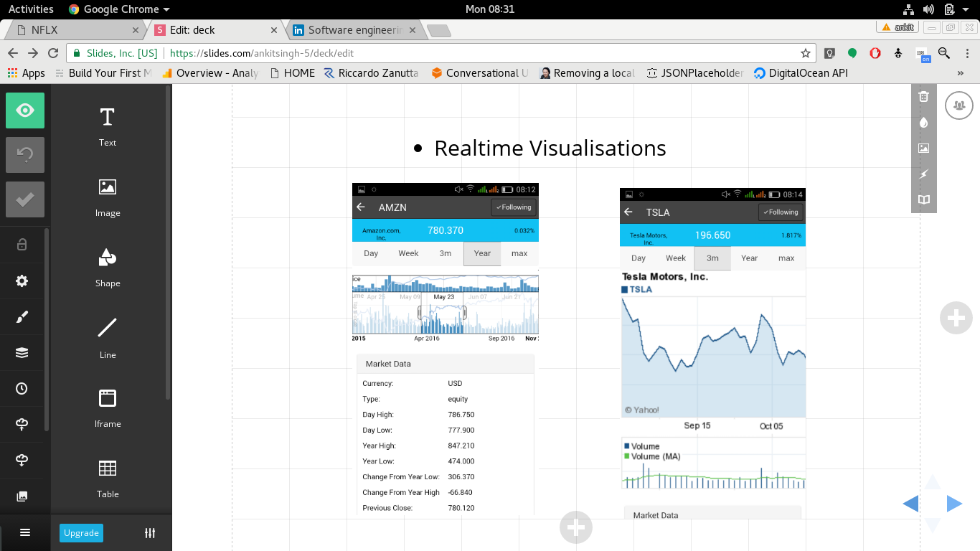Go to next slide with right arrow

tap(954, 504)
